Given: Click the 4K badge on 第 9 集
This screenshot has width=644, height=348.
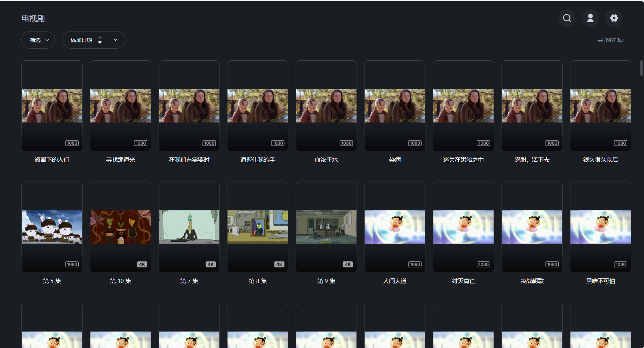Looking at the screenshot, I should pos(348,264).
